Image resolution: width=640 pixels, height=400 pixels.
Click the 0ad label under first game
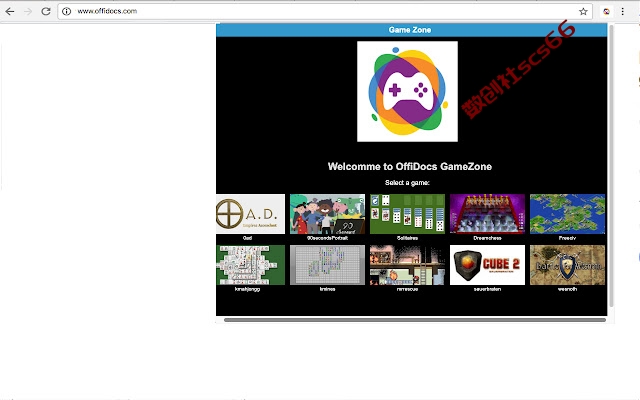pos(247,238)
